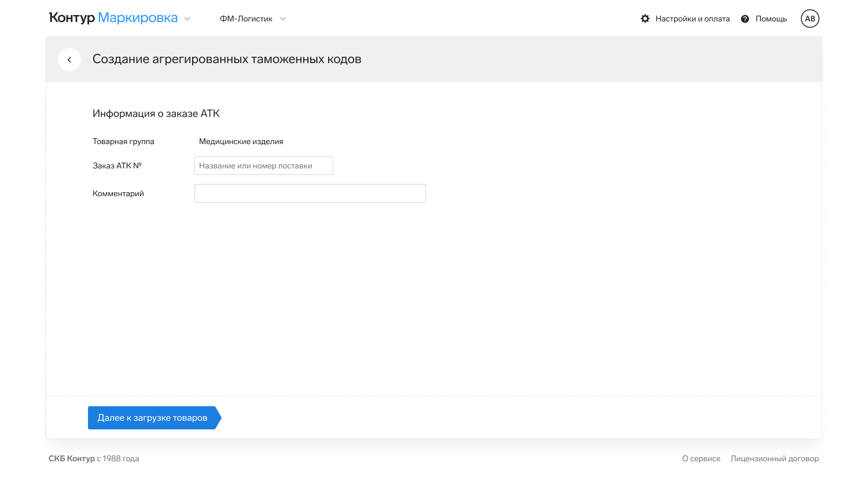Click the gear icon beside Настройки и оплата
This screenshot has height=478, width=868.
tap(645, 19)
